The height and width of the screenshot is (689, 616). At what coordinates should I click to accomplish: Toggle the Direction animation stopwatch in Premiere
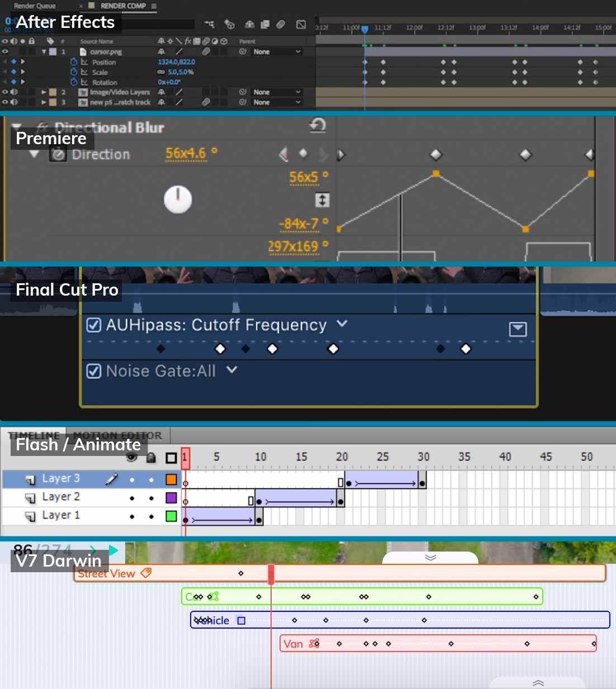point(58,154)
